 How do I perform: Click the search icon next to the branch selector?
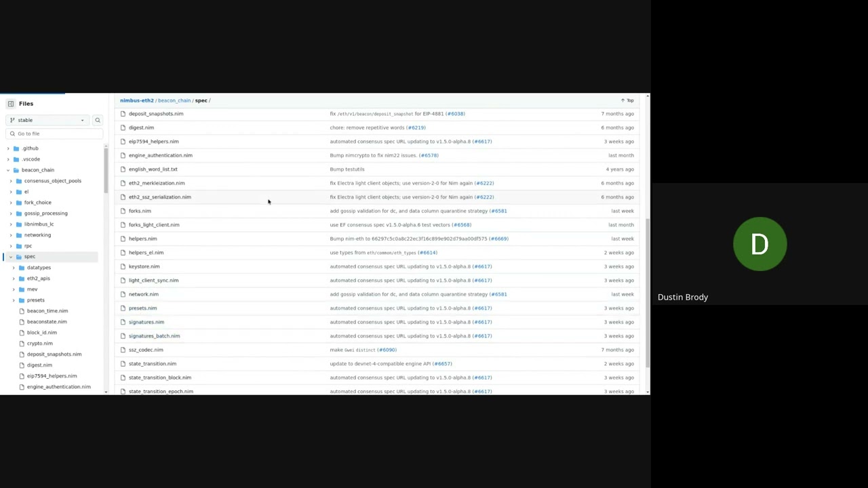[98, 120]
